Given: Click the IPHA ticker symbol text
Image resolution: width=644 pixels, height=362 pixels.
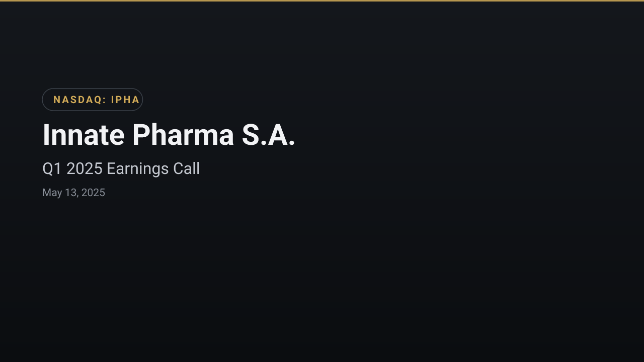Looking at the screenshot, I should [x=125, y=100].
